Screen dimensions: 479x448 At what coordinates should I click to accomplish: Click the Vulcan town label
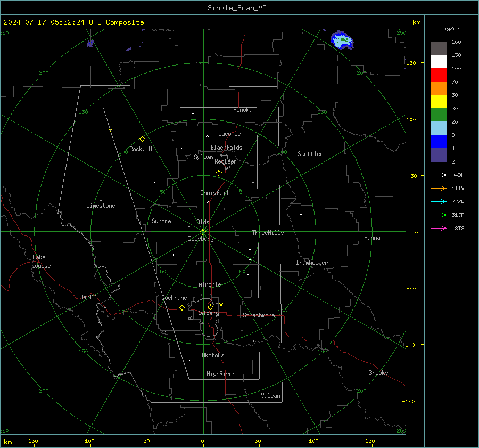point(270,396)
